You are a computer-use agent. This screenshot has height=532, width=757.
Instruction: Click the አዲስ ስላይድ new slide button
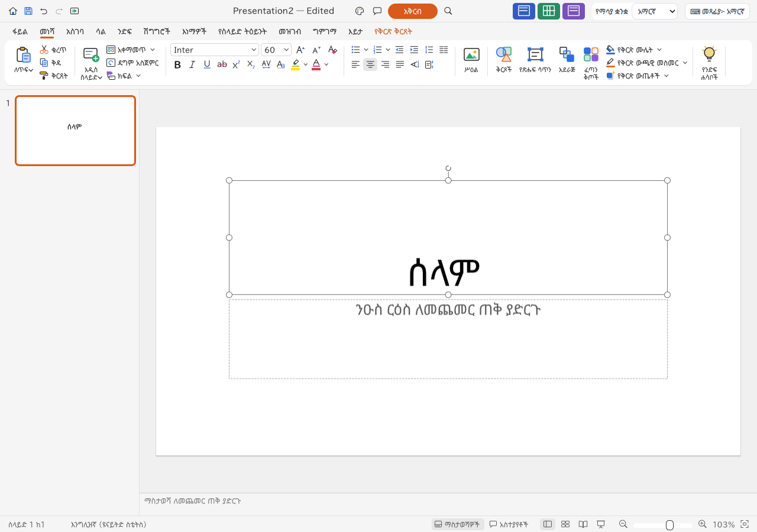coord(91,64)
